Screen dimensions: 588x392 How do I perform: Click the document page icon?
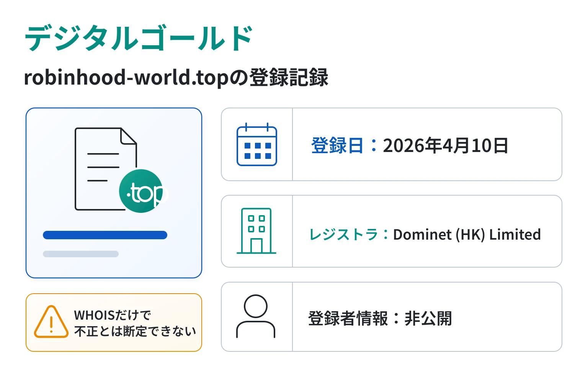tap(106, 169)
